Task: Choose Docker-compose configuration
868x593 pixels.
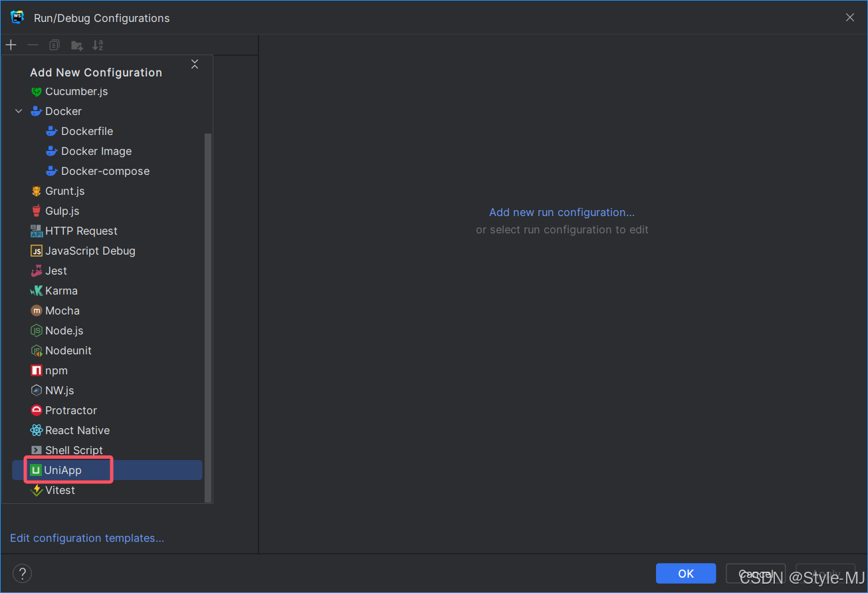Action: [x=107, y=171]
